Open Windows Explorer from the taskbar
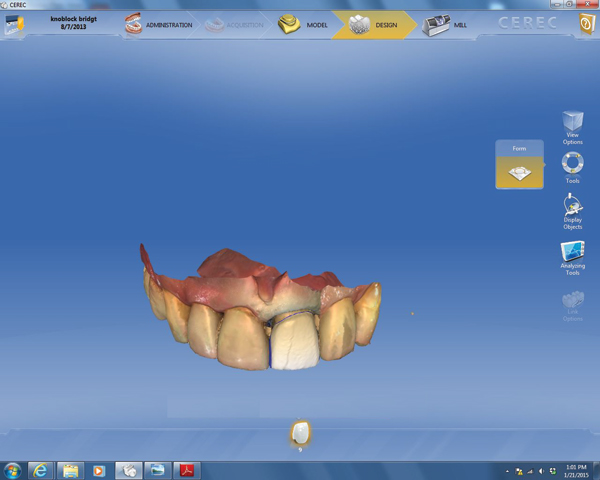Viewport: 600px width, 480px height. point(71,470)
